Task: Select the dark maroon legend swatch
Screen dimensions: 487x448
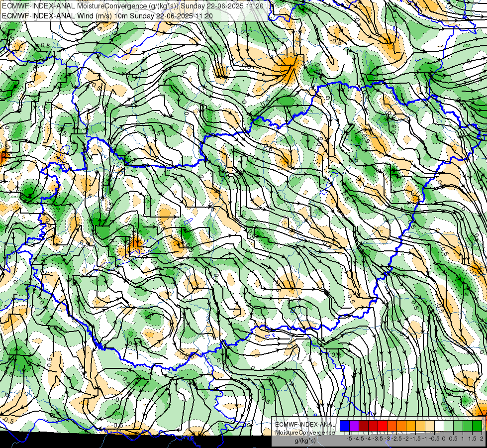Action: point(364,426)
